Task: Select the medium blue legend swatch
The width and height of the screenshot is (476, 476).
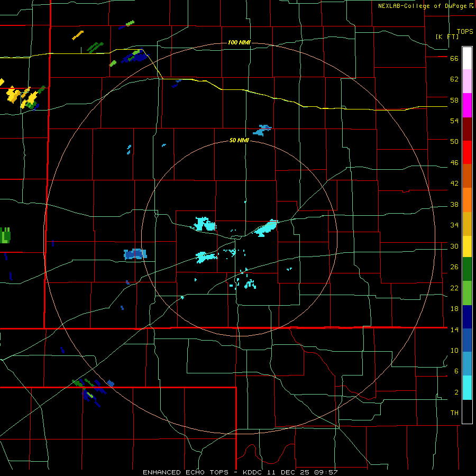Action: click(x=467, y=340)
